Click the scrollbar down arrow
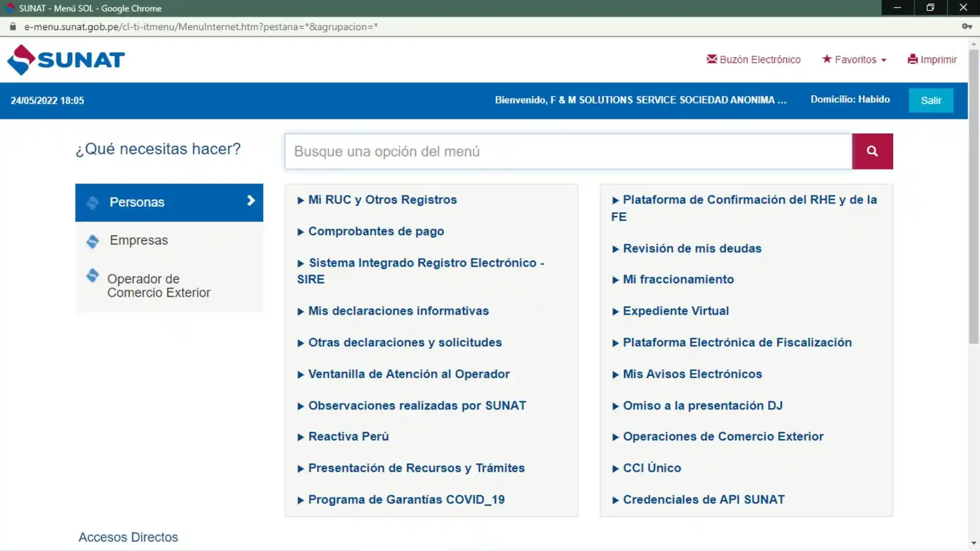The width and height of the screenshot is (980, 551). pyautogui.click(x=973, y=543)
